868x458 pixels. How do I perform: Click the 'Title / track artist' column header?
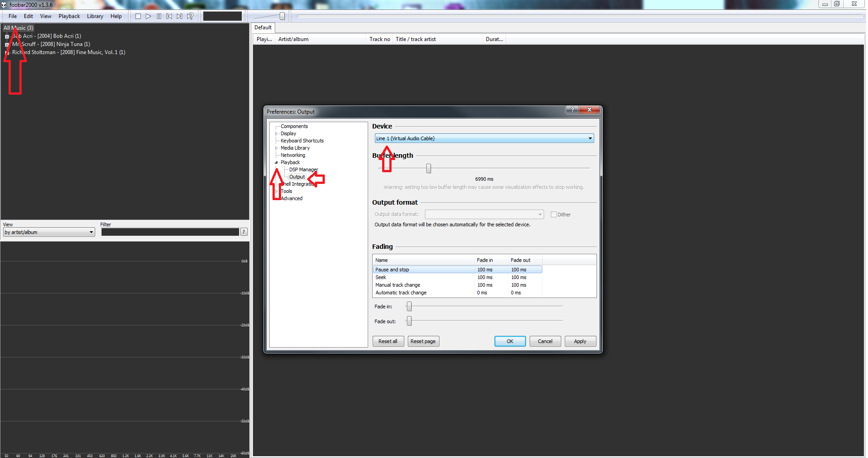pyautogui.click(x=438, y=39)
